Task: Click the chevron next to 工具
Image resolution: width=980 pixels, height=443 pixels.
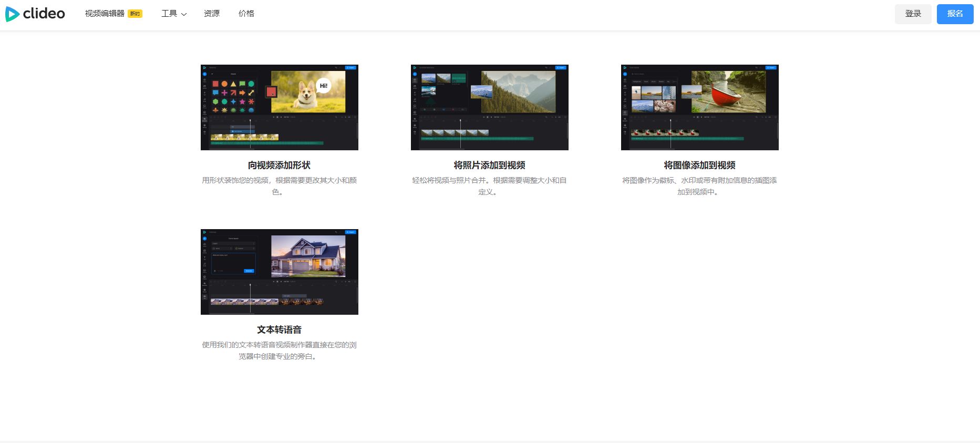Action: pyautogui.click(x=184, y=14)
